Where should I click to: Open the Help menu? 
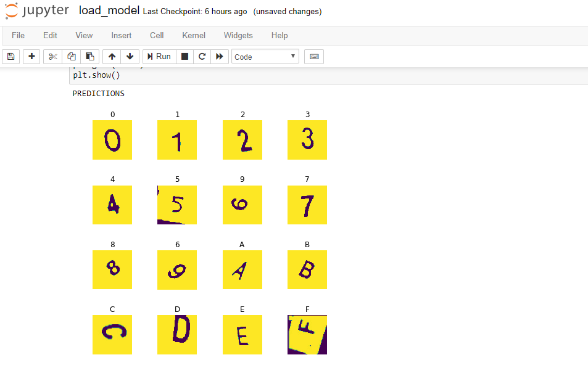(x=280, y=36)
